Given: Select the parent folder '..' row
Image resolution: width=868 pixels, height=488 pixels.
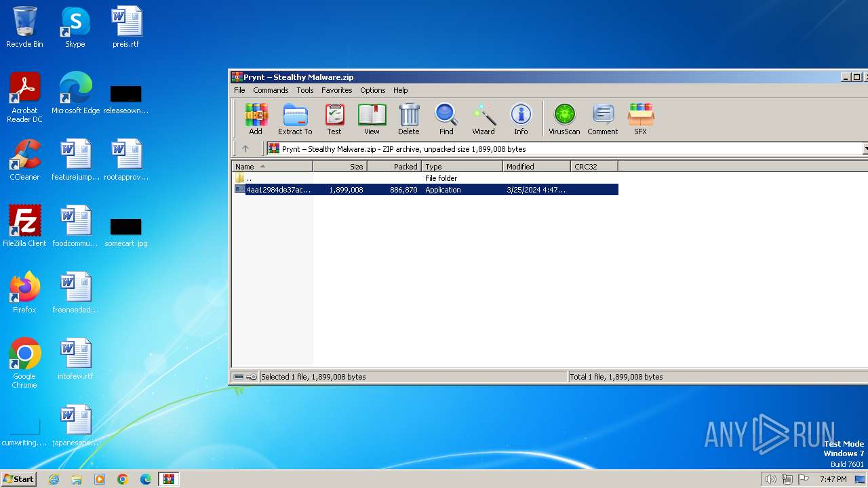Looking at the screenshot, I should coord(425,178).
